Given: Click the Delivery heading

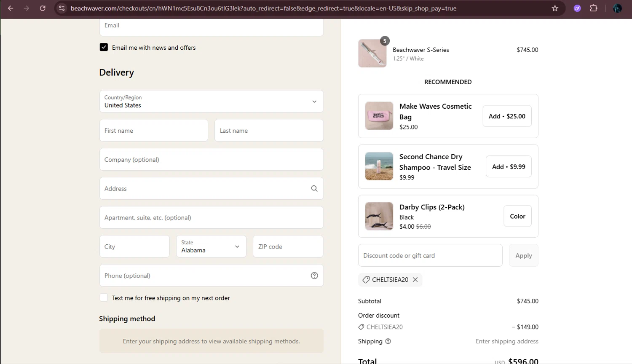Looking at the screenshot, I should pos(117,72).
